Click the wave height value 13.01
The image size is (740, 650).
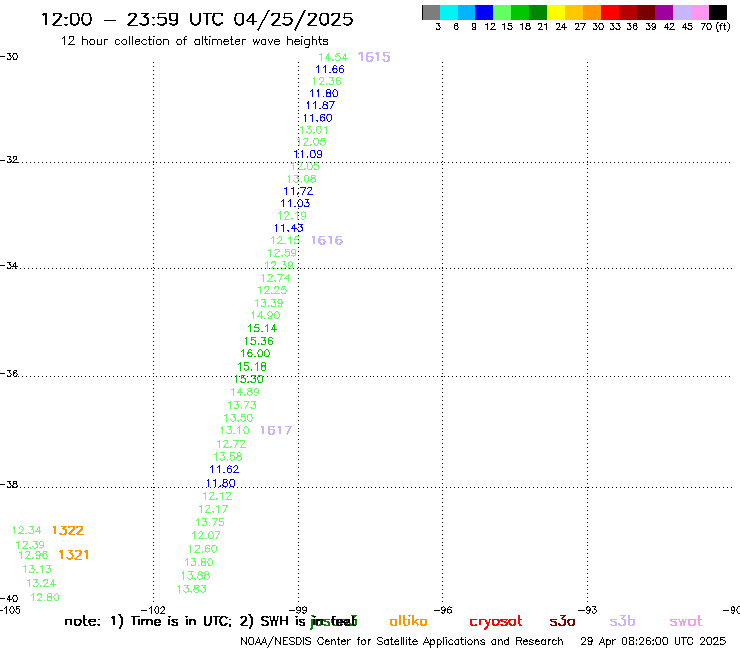(314, 130)
